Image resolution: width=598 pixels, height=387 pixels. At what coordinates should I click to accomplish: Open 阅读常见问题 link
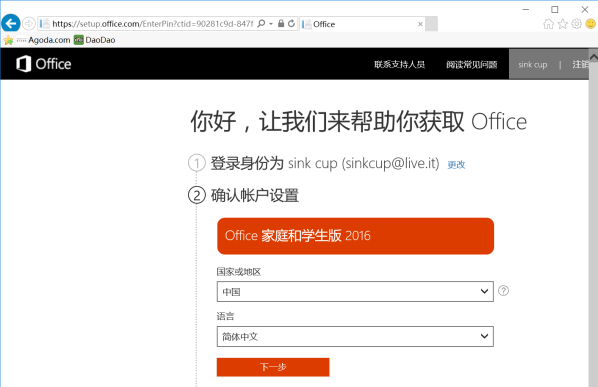(472, 64)
